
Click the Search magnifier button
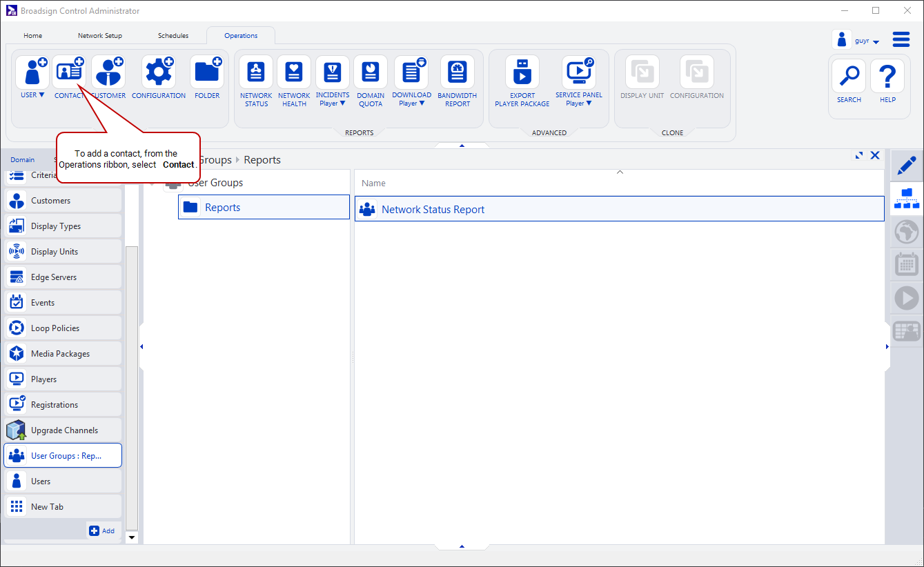coord(849,76)
